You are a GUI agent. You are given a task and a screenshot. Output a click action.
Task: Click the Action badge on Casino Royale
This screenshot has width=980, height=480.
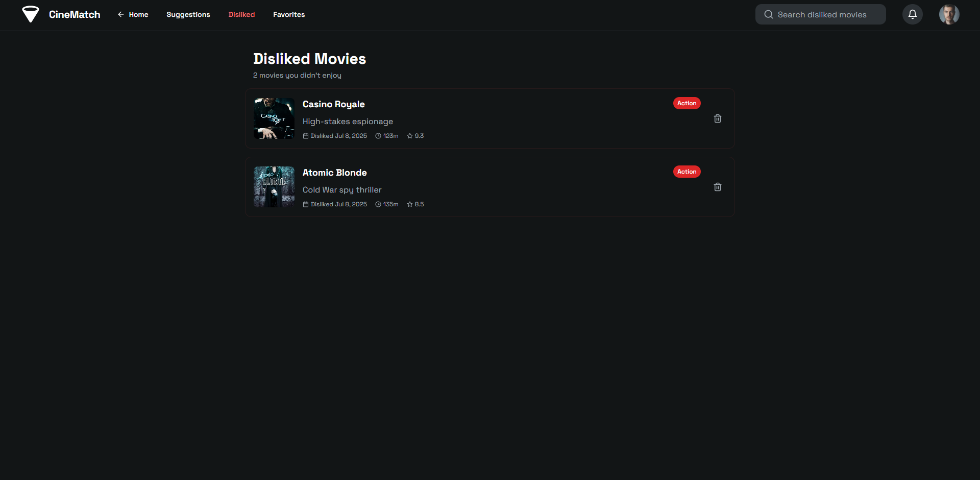687,103
